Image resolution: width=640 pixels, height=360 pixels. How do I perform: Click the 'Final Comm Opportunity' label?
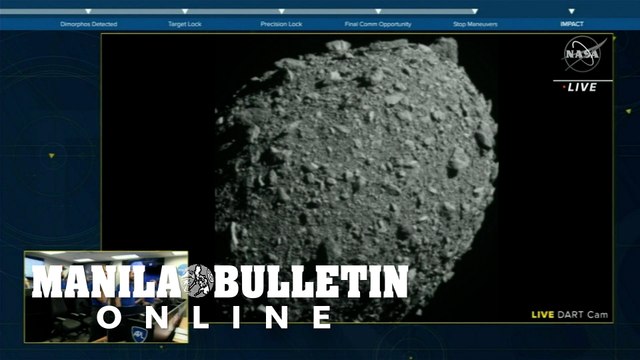(x=378, y=24)
